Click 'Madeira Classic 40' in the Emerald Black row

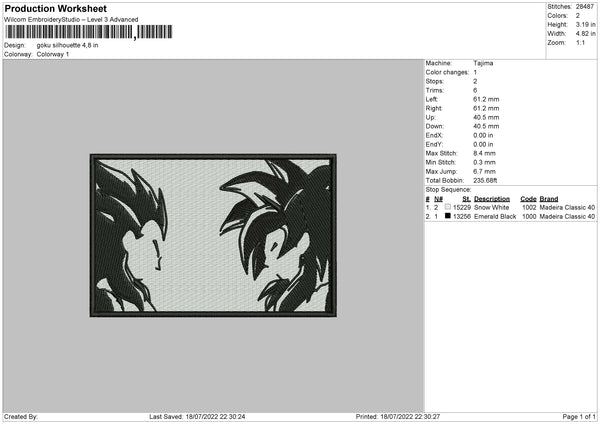coord(567,217)
